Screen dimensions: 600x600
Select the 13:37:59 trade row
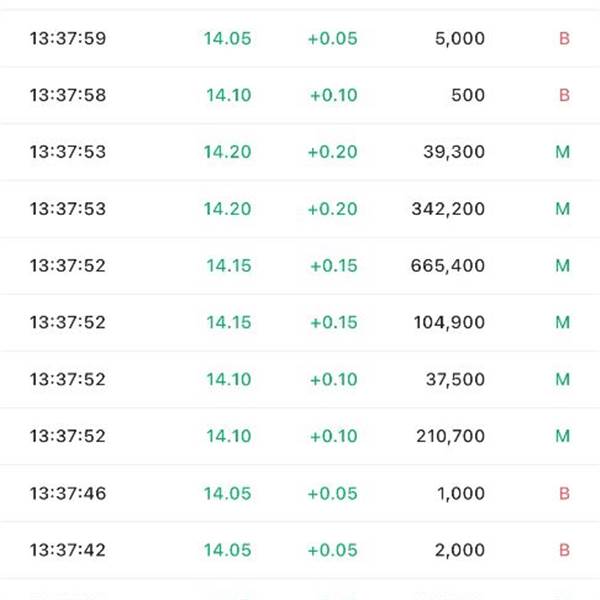point(300,38)
